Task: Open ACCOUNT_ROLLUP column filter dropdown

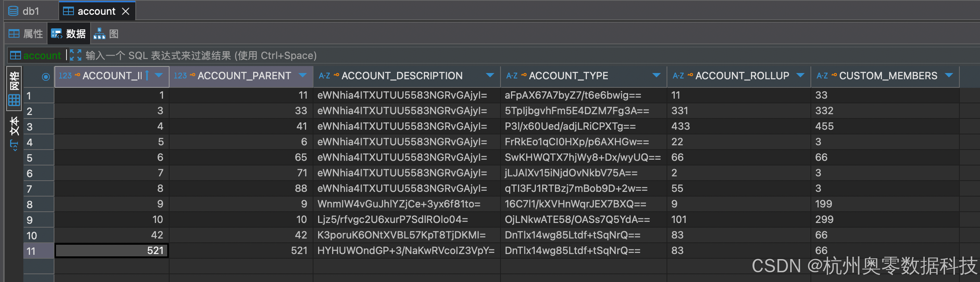Action: pyautogui.click(x=800, y=75)
